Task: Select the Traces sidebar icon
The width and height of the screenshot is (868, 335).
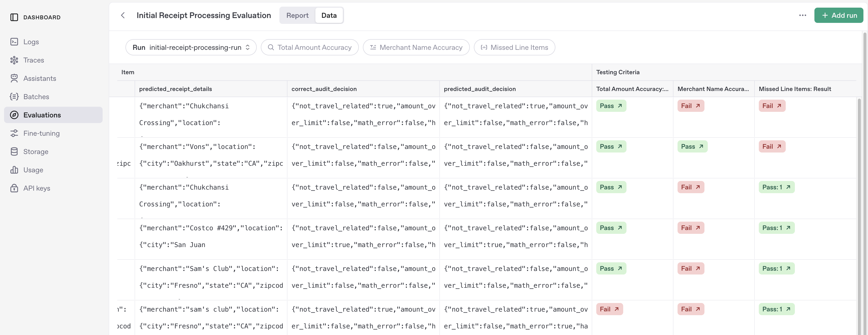Action: [x=14, y=60]
